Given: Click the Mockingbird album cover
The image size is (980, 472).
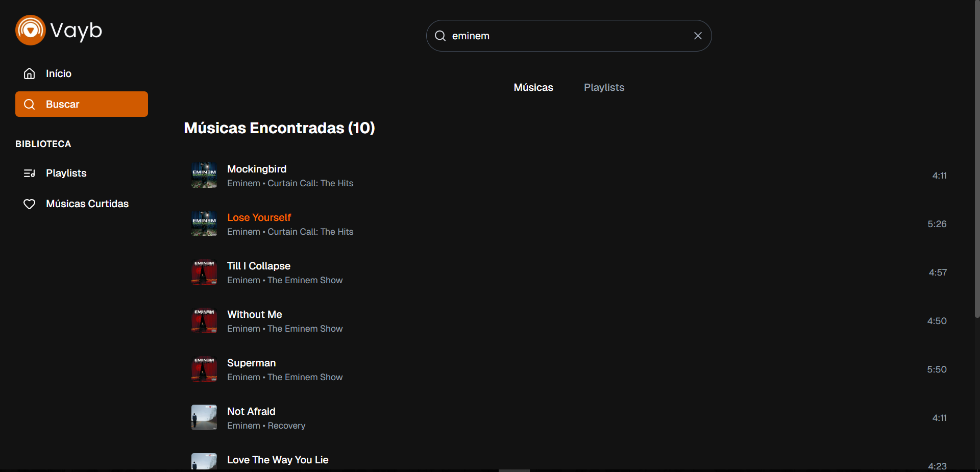Looking at the screenshot, I should [x=204, y=175].
